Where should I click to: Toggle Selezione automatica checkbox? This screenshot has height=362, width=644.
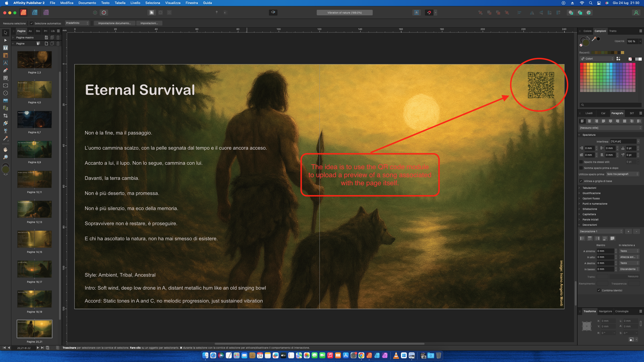[31, 23]
